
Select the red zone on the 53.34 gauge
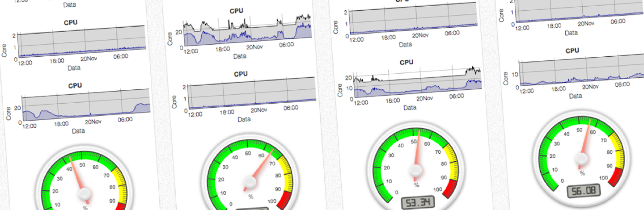click(x=451, y=189)
